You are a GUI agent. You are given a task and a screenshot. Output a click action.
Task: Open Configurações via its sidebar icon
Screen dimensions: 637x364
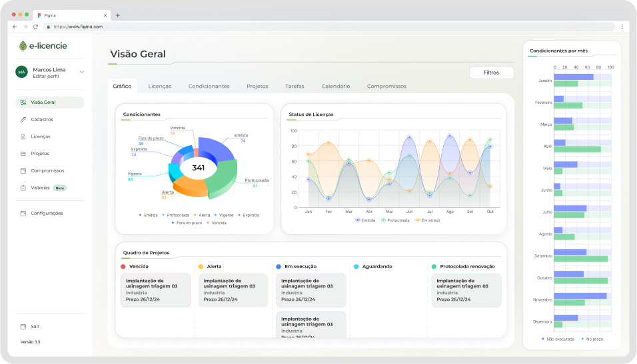pos(23,214)
